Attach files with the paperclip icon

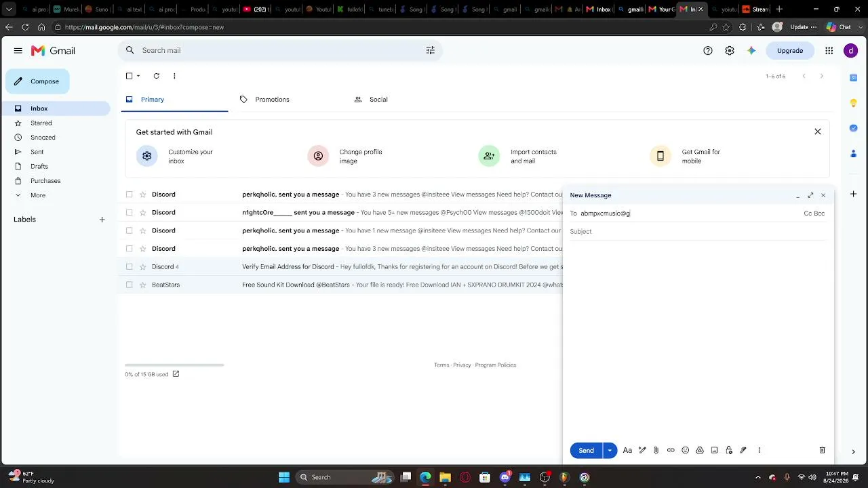click(656, 450)
